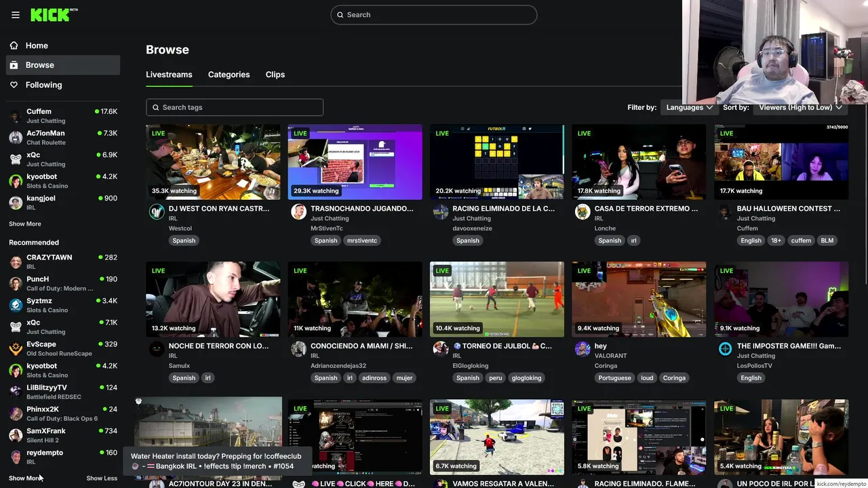Click the 18+ tag under Cuffem stream
The height and width of the screenshot is (488, 868).
(x=776, y=241)
